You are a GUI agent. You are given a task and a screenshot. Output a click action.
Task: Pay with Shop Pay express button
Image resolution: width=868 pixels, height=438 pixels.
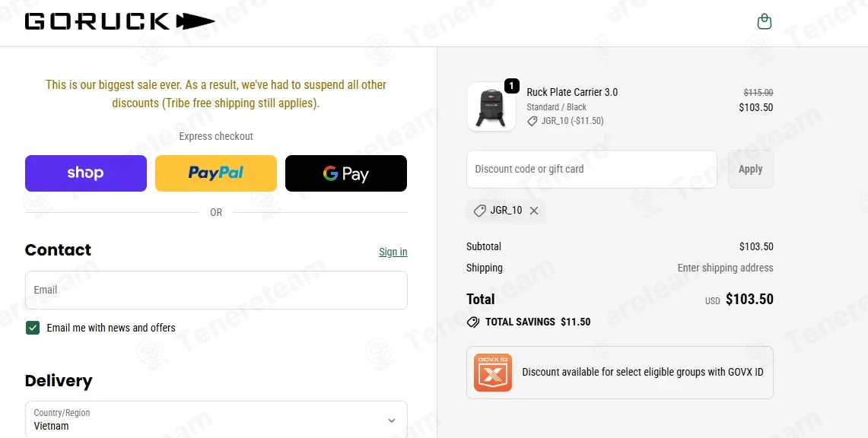tap(86, 173)
